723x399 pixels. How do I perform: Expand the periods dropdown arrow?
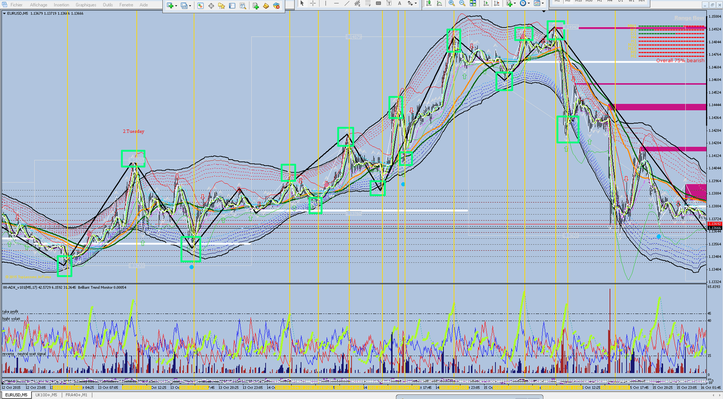[529, 3]
